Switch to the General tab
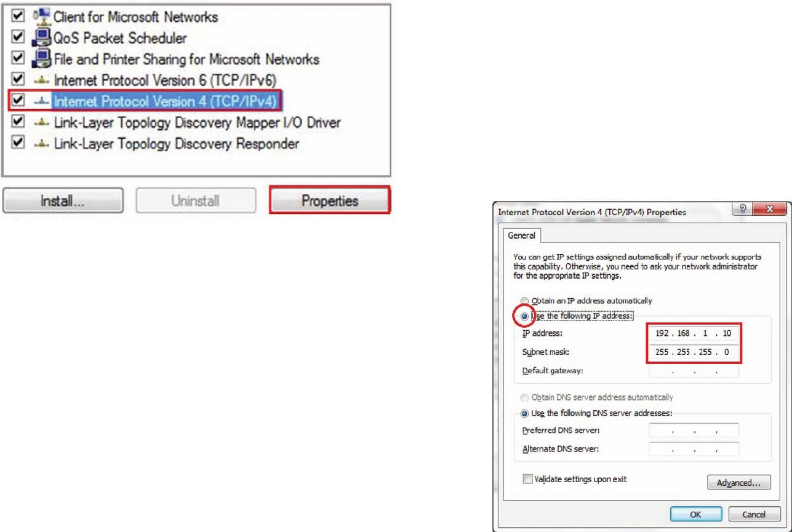The height and width of the screenshot is (532, 792). [522, 236]
